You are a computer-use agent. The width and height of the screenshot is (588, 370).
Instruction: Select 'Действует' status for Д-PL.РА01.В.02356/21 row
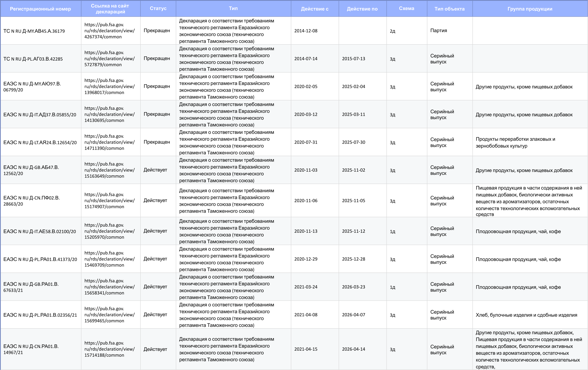(x=155, y=315)
